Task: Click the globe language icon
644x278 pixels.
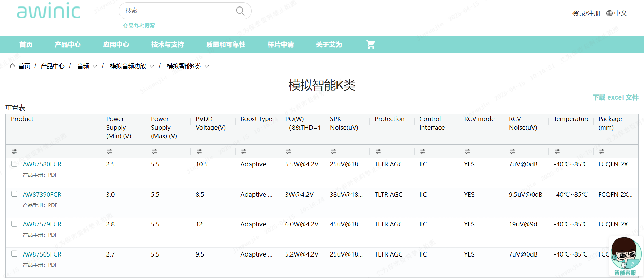Action: click(610, 13)
